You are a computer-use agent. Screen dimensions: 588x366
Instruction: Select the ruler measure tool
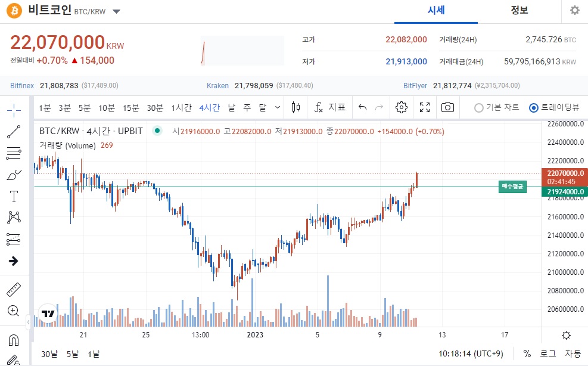(x=14, y=290)
